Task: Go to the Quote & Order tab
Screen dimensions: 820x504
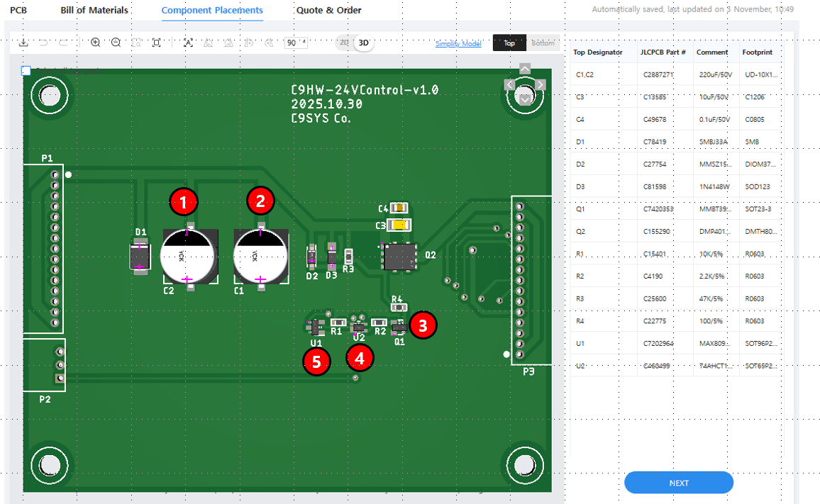Action: [x=328, y=10]
